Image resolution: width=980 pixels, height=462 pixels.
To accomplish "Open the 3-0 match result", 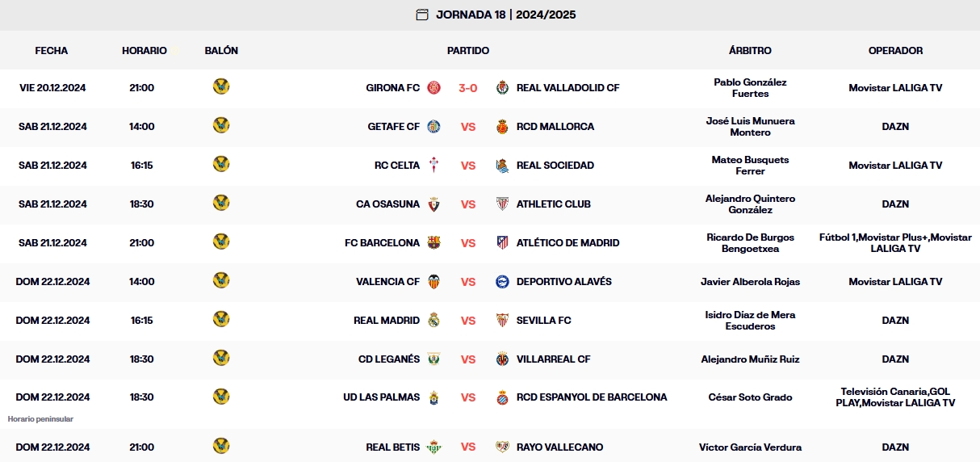I will pyautogui.click(x=468, y=87).
